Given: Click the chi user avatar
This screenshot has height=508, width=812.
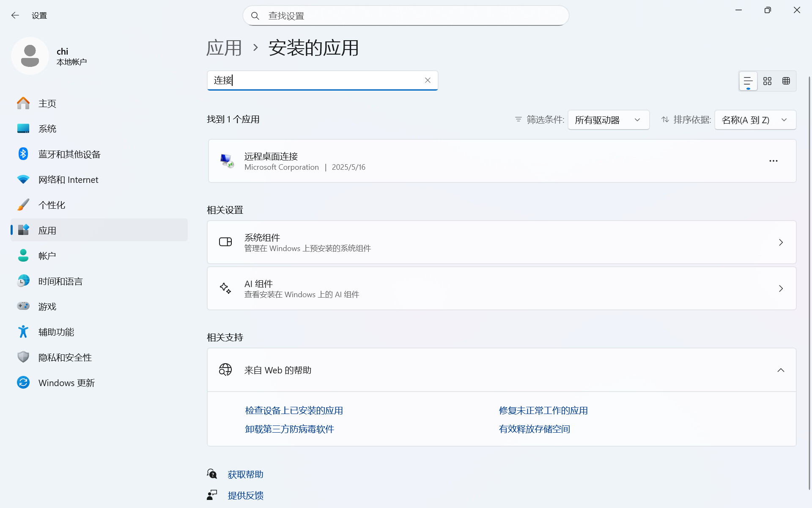Looking at the screenshot, I should click(x=30, y=56).
